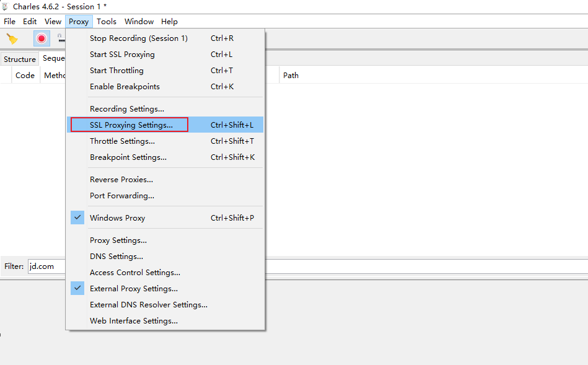Select Start SSL Proxying
This screenshot has height=365, width=588.
122,55
